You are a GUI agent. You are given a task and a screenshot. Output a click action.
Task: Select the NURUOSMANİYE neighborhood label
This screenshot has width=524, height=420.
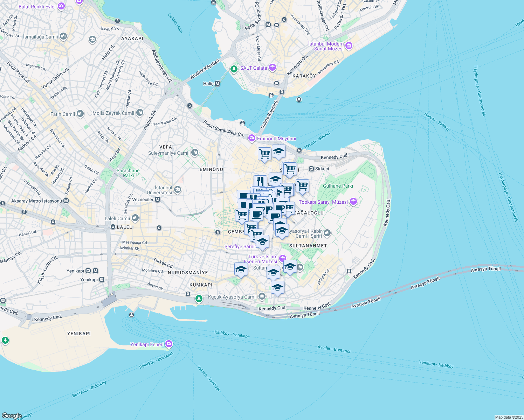188,273
